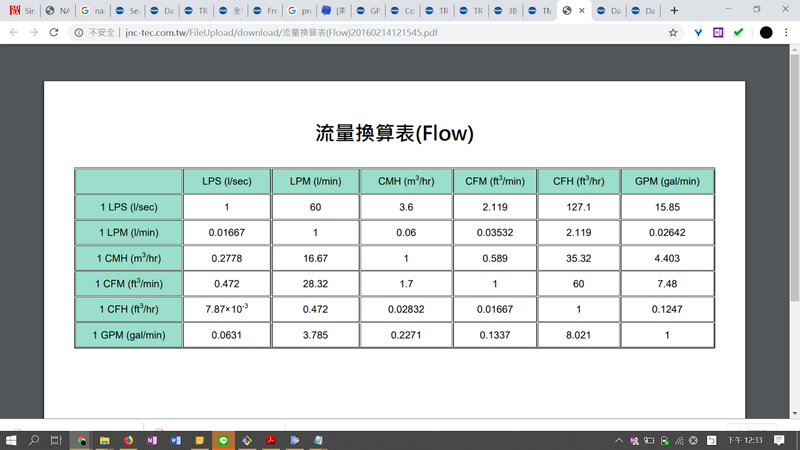
Task: Switch to the TM tab
Action: tap(540, 11)
